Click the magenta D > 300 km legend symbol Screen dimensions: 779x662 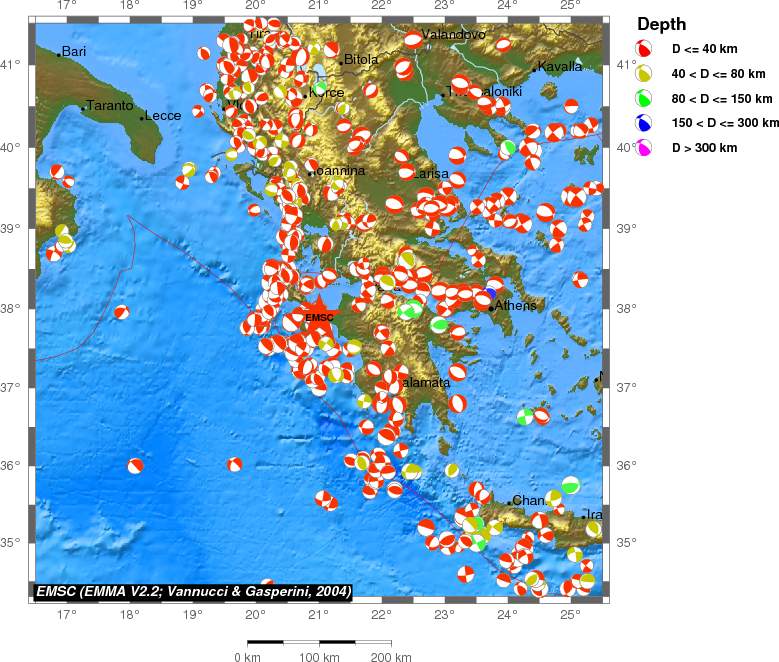click(x=645, y=148)
